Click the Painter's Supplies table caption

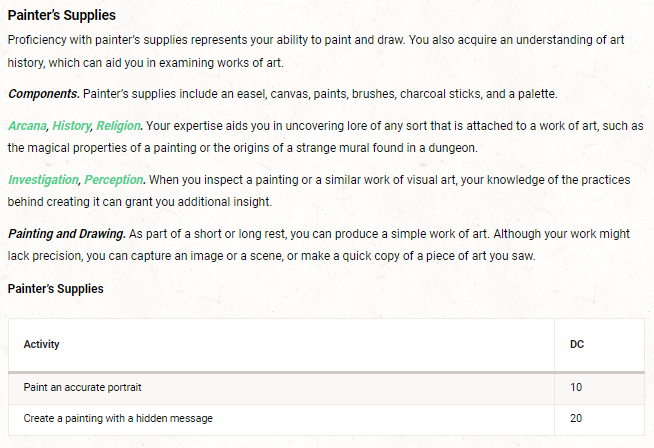click(x=54, y=289)
